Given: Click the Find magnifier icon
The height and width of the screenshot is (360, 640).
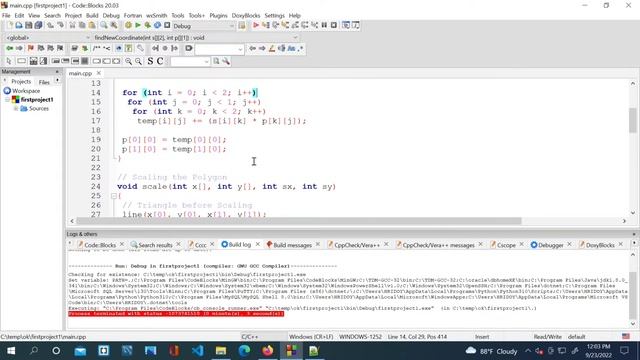Looking at the screenshot, I should click(104, 25).
